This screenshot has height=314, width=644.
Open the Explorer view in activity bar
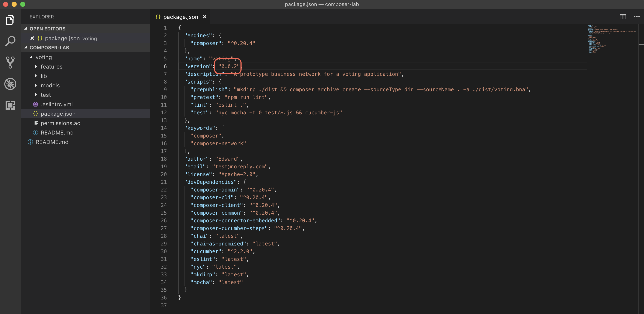pos(10,20)
